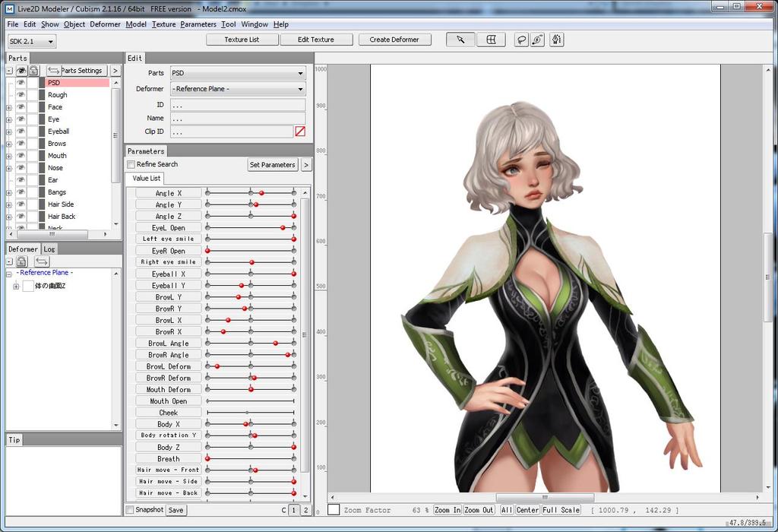Expand the Hair Side part group

(9, 204)
